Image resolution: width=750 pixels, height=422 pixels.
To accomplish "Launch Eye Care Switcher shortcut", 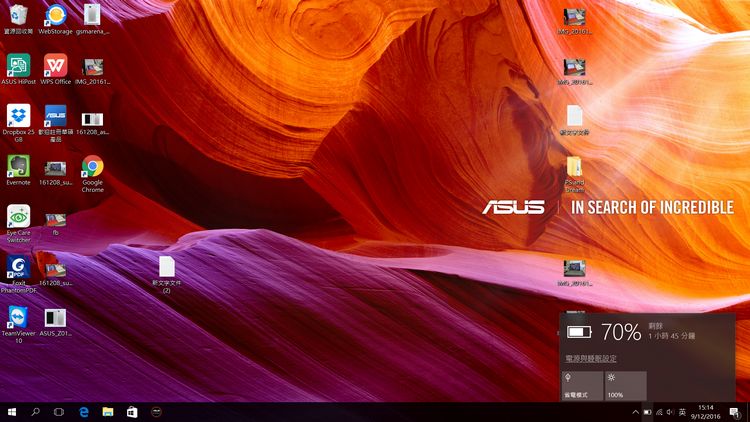I will (x=18, y=224).
